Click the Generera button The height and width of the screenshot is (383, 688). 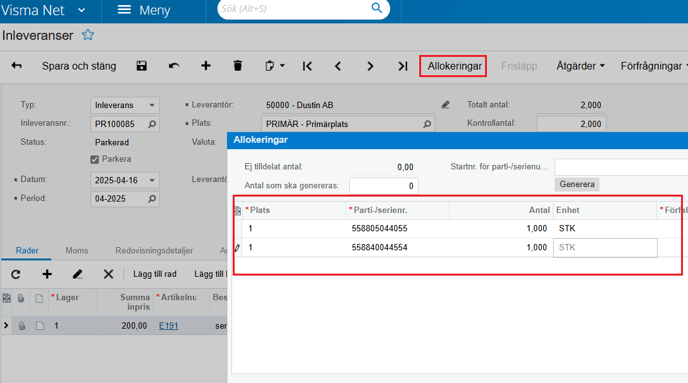[577, 184]
